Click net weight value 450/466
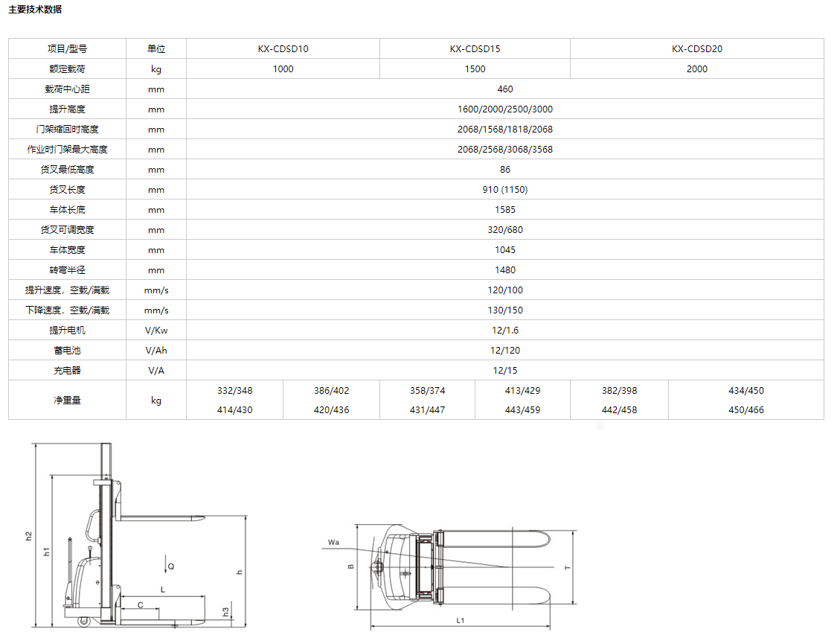 [746, 410]
